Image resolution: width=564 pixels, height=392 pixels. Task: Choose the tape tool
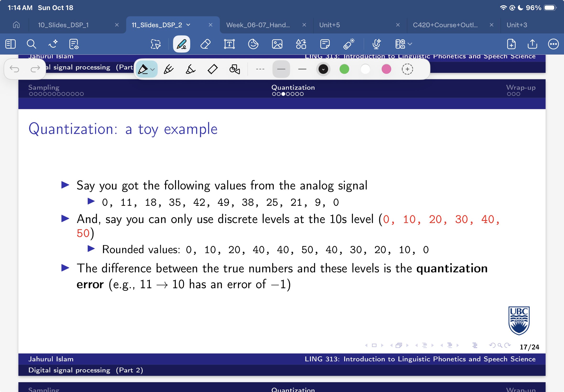pyautogui.click(x=212, y=69)
